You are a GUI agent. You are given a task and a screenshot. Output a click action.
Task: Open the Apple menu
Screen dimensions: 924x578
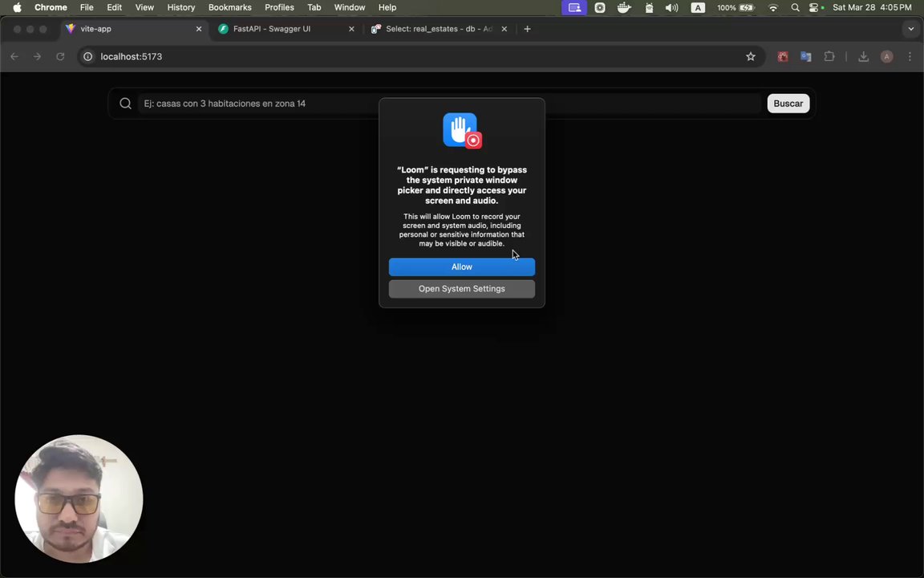17,8
